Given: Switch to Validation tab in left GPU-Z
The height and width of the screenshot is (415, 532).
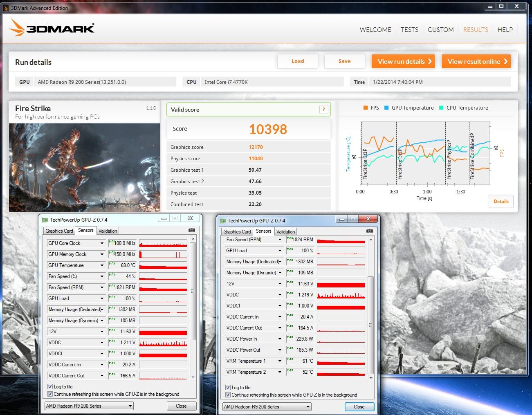Looking at the screenshot, I should point(108,231).
